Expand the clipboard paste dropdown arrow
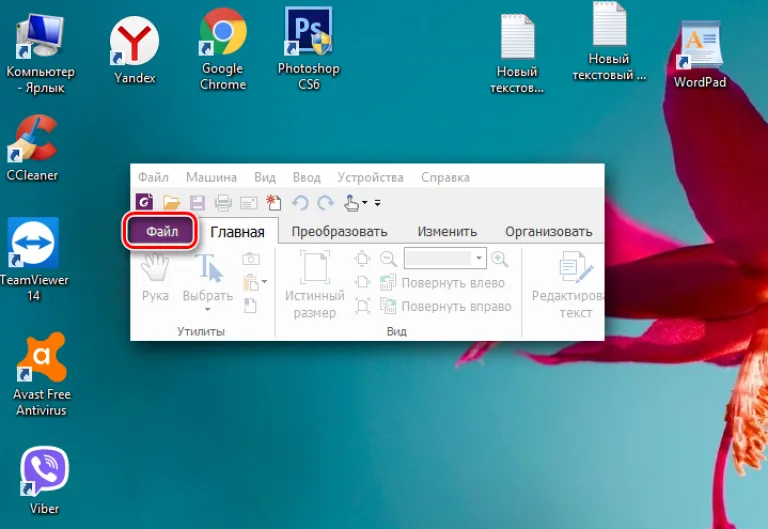This screenshot has width=768, height=529. [264, 282]
